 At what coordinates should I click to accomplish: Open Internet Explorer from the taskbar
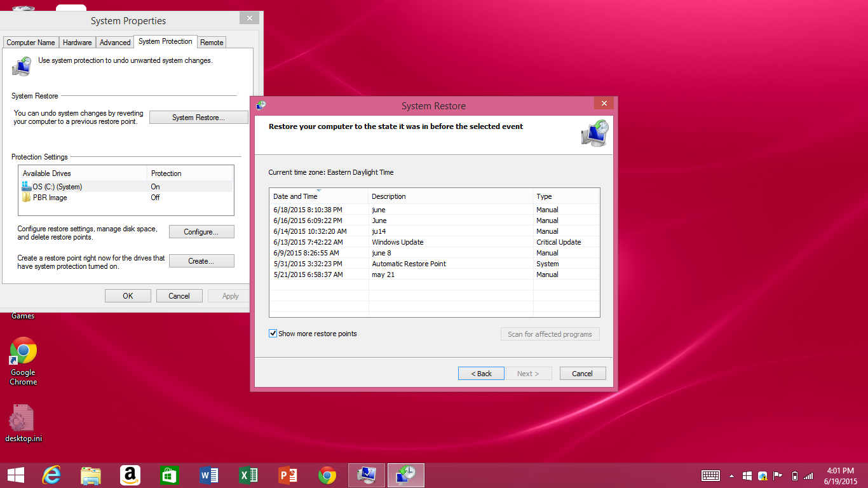coord(51,475)
